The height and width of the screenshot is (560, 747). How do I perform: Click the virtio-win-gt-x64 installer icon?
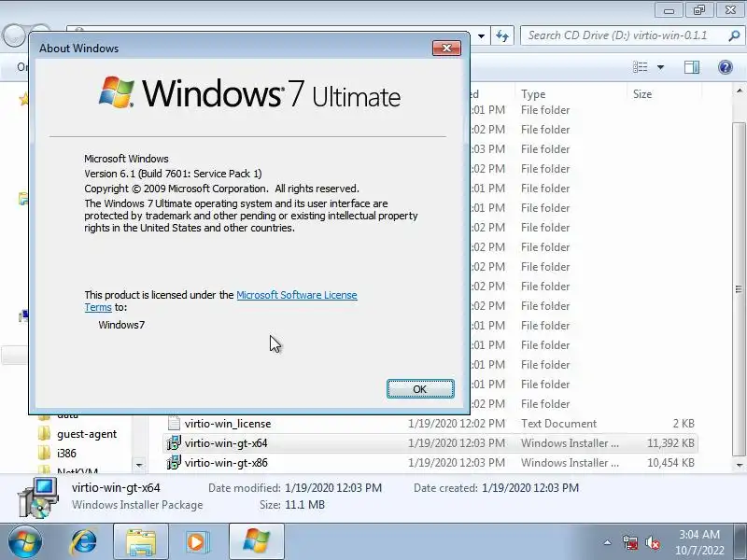click(x=174, y=442)
